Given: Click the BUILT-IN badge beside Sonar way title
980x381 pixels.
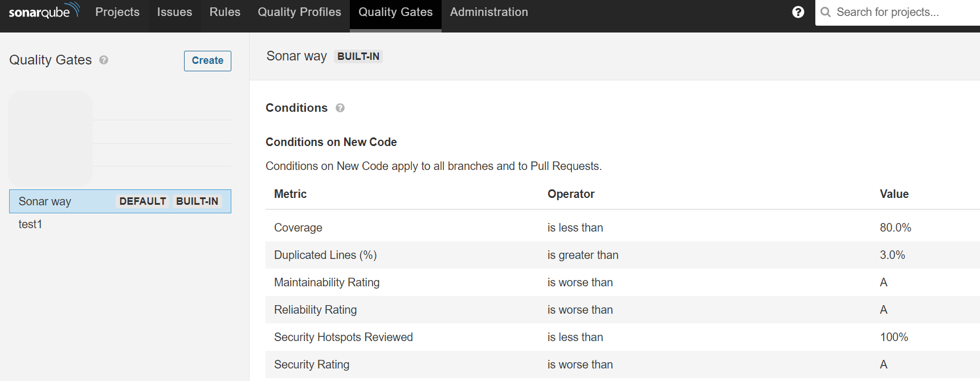Looking at the screenshot, I should pos(358,56).
